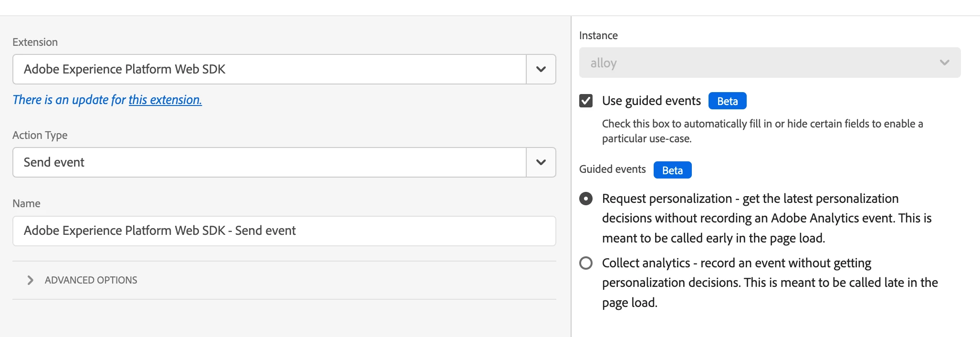Click the Advanced Options chevron icon
Image resolution: width=980 pixels, height=337 pixels.
pos(31,280)
